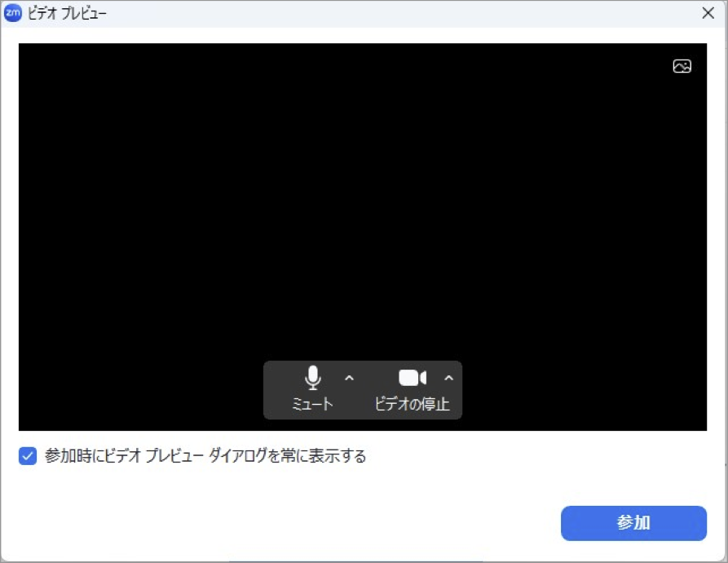Viewport: 728px width, 563px height.
Task: Uncheck the always show preview checkbox
Action: click(x=28, y=456)
